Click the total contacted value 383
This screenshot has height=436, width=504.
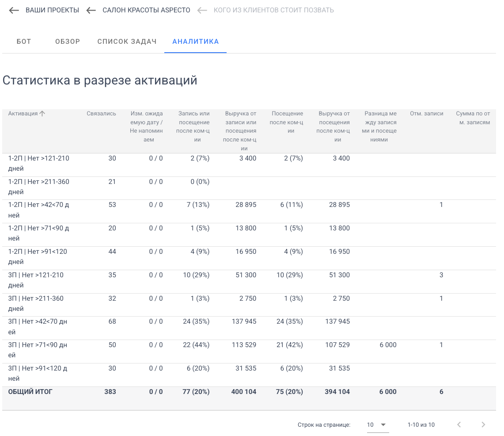(x=110, y=392)
